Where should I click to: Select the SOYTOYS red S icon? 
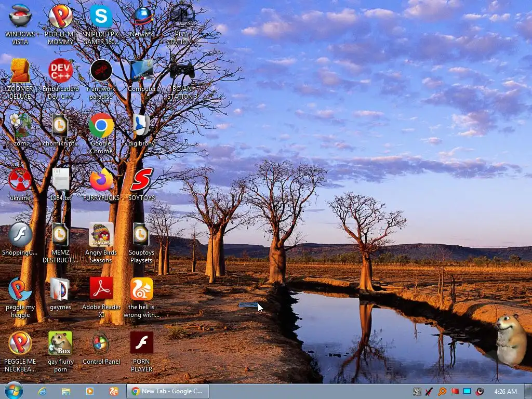[142, 184]
